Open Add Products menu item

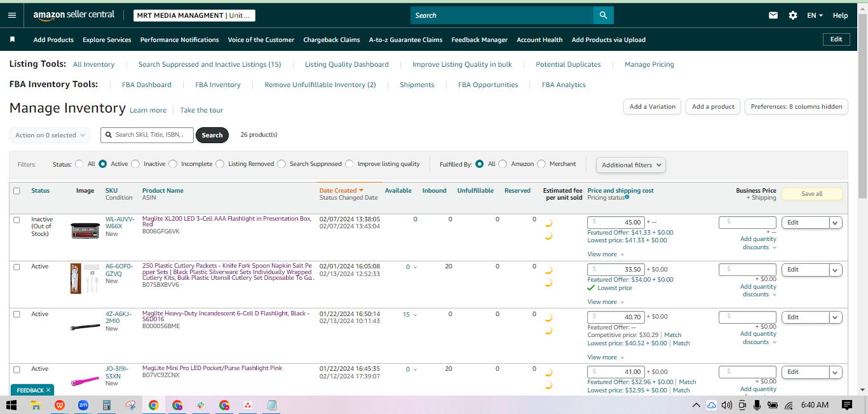pos(53,39)
